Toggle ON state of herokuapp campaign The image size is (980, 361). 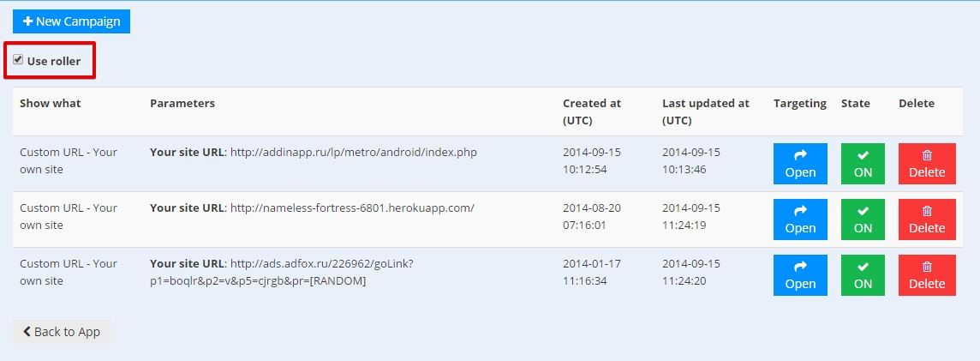click(x=863, y=220)
